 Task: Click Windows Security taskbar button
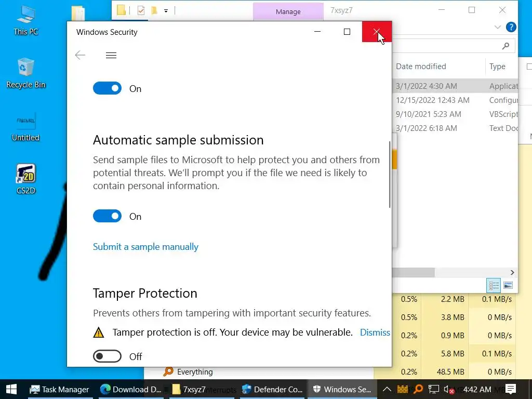coord(343,389)
